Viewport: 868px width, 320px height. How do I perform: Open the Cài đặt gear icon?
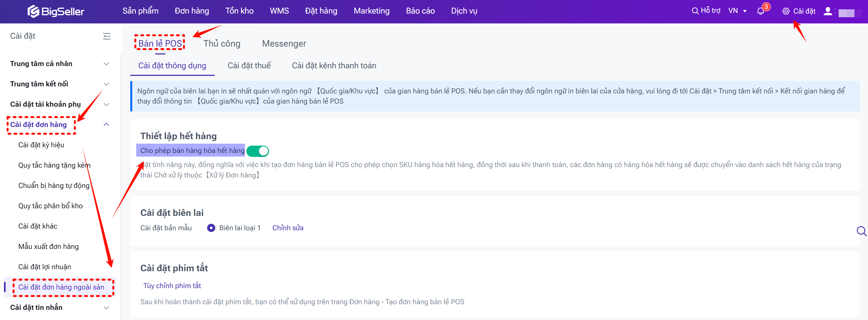[786, 12]
